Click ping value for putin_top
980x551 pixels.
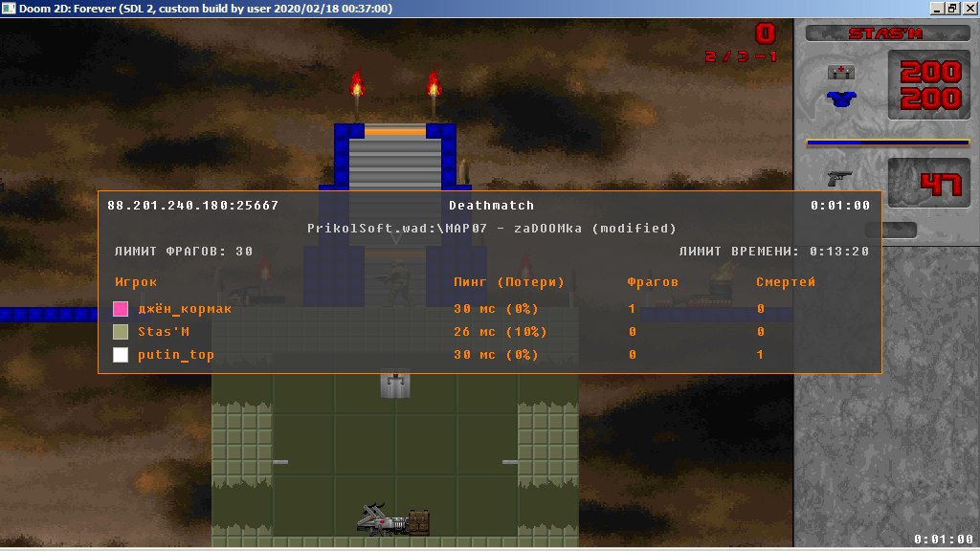tap(496, 355)
